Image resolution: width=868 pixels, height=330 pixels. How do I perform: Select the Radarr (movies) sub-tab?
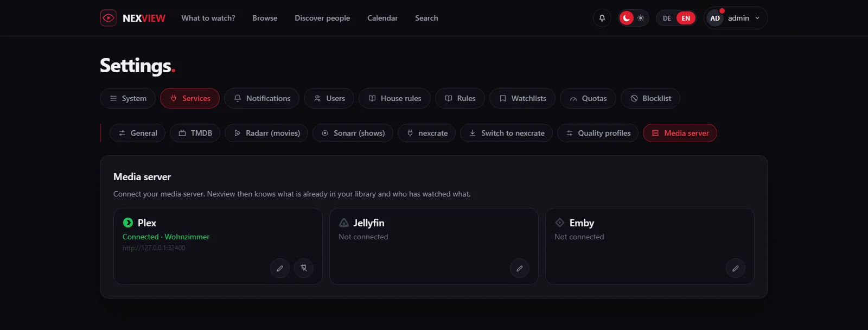point(266,133)
